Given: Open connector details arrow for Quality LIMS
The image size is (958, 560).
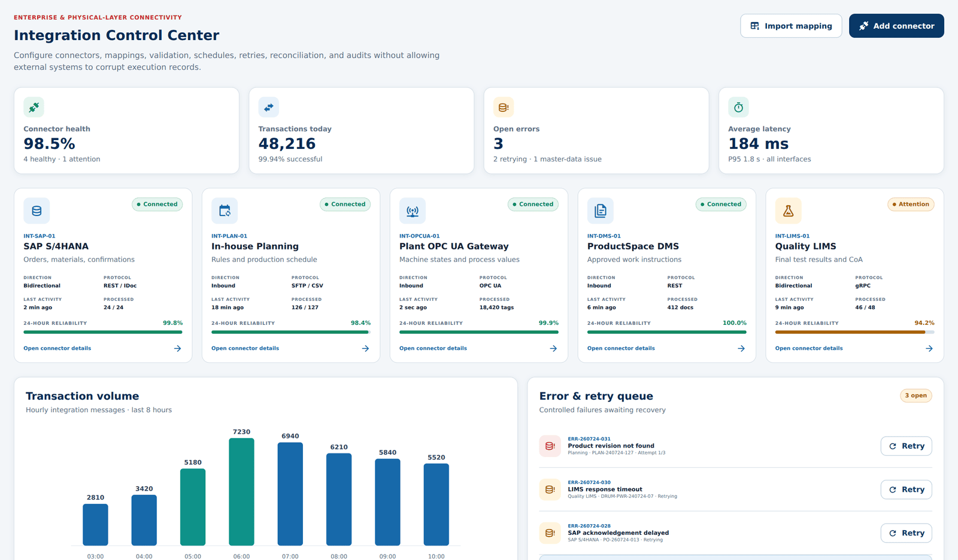Looking at the screenshot, I should pos(929,348).
